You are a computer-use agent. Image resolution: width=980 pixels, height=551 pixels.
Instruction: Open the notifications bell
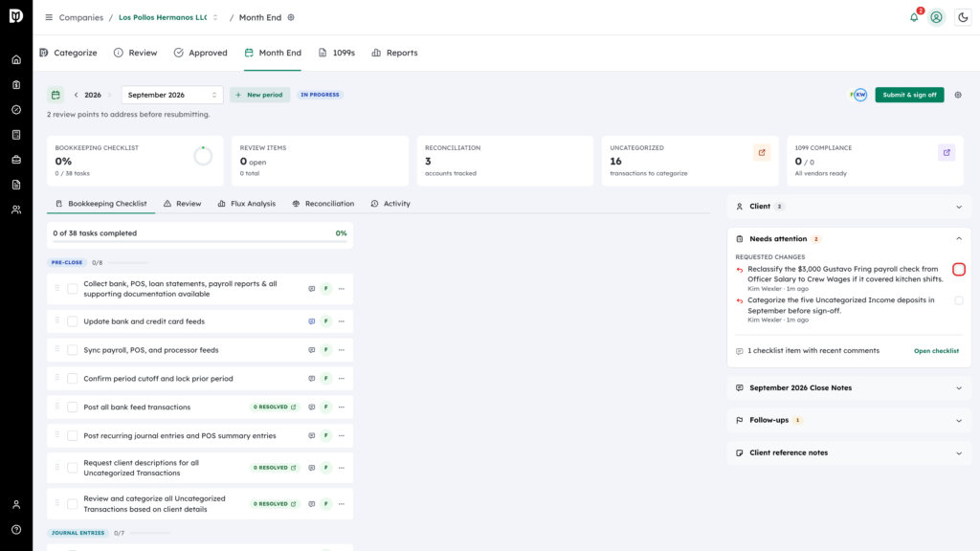pyautogui.click(x=914, y=17)
